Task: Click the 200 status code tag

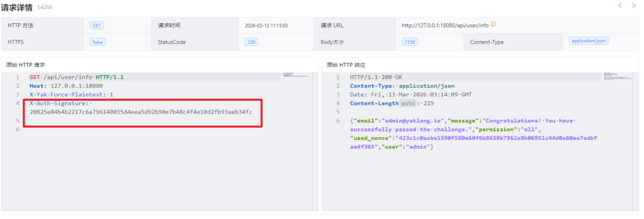Action: pos(251,42)
